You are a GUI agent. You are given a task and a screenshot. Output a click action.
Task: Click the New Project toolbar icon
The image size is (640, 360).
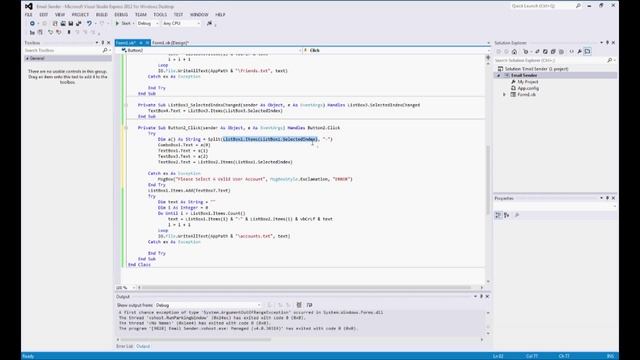click(x=55, y=24)
